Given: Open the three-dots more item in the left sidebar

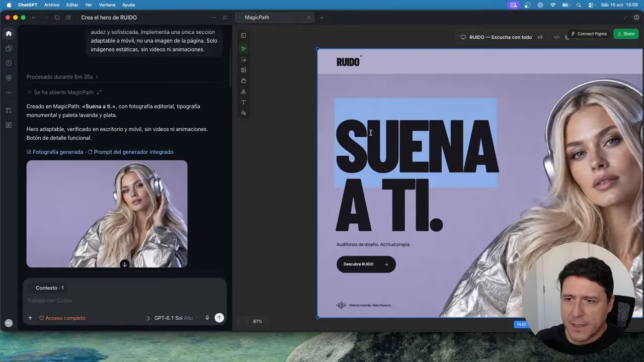Looking at the screenshot, I should point(9,93).
